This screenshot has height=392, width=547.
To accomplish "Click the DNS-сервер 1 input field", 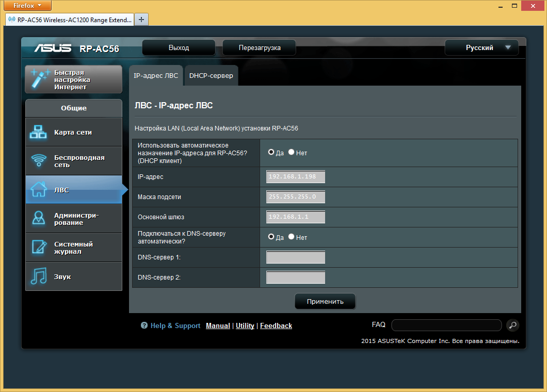I will (296, 257).
